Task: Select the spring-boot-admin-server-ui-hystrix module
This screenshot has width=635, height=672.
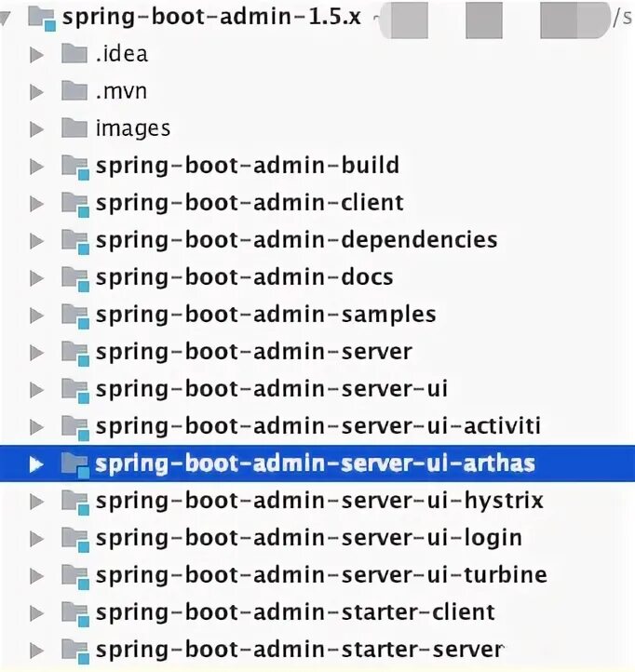Action: [x=319, y=502]
